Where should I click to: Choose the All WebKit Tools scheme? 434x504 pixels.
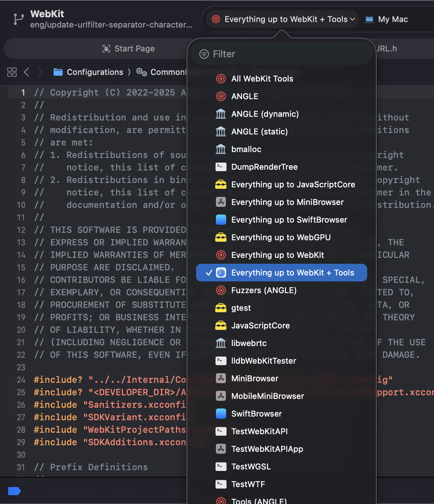click(x=262, y=79)
